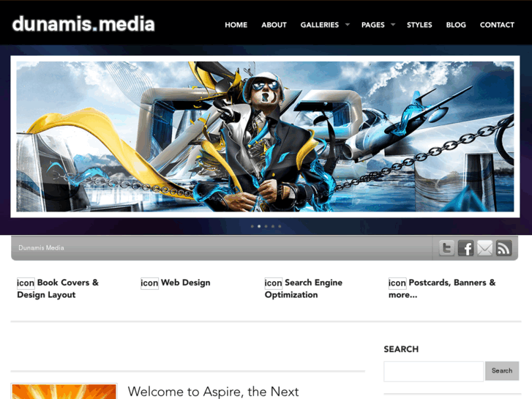The image size is (532, 399).
Task: Open the Postcards, Banners & more heading
Action: (442, 288)
